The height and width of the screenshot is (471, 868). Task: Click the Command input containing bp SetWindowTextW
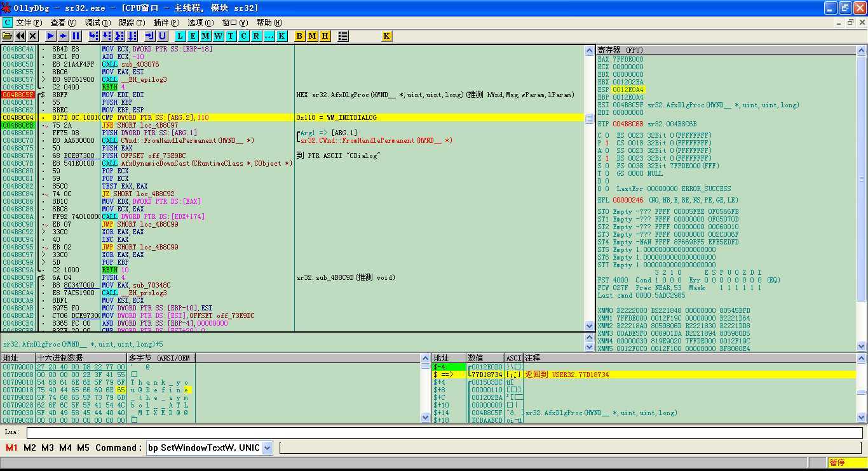click(204, 448)
